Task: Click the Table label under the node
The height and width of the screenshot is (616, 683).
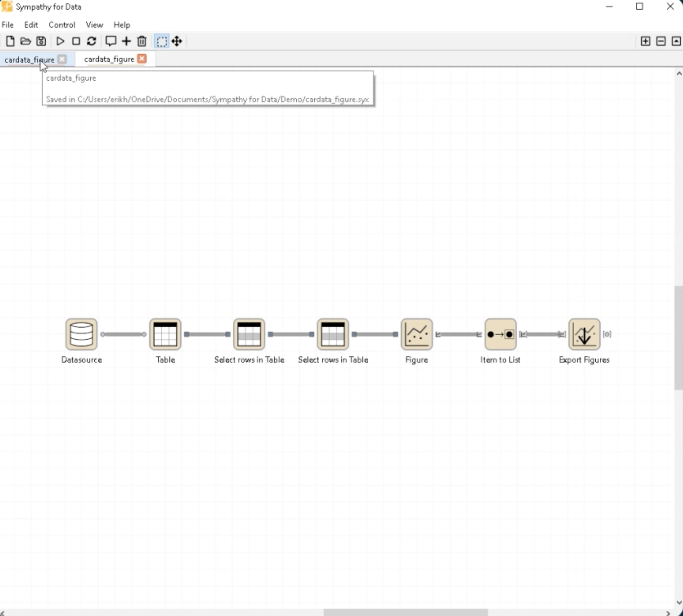Action: click(x=165, y=360)
